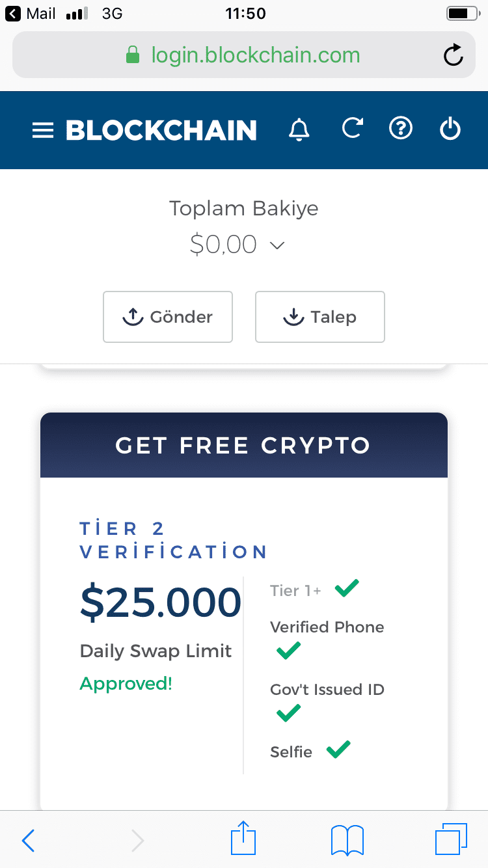The height and width of the screenshot is (868, 488).
Task: Tap the login.blockchain.com address bar
Action: point(244,55)
